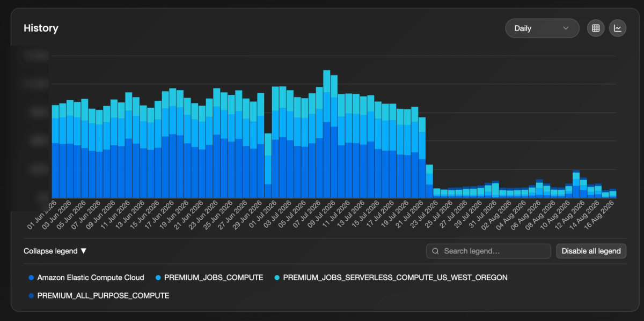This screenshot has height=321, width=644.
Task: Click the History panel title
Action: click(41, 28)
